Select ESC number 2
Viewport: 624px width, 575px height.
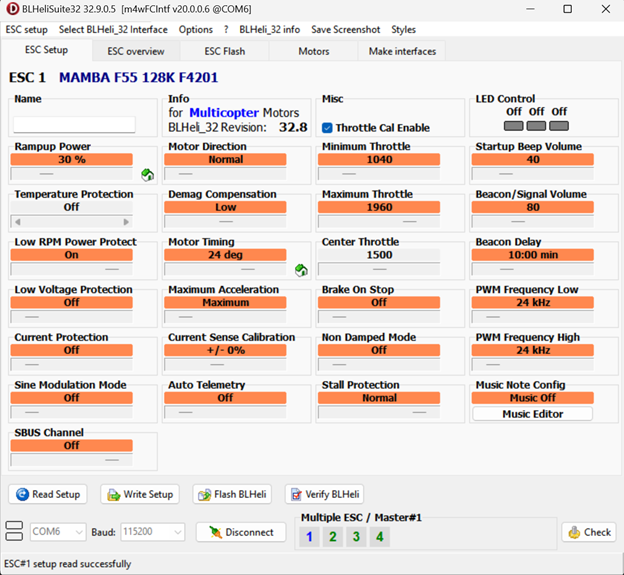(x=333, y=536)
